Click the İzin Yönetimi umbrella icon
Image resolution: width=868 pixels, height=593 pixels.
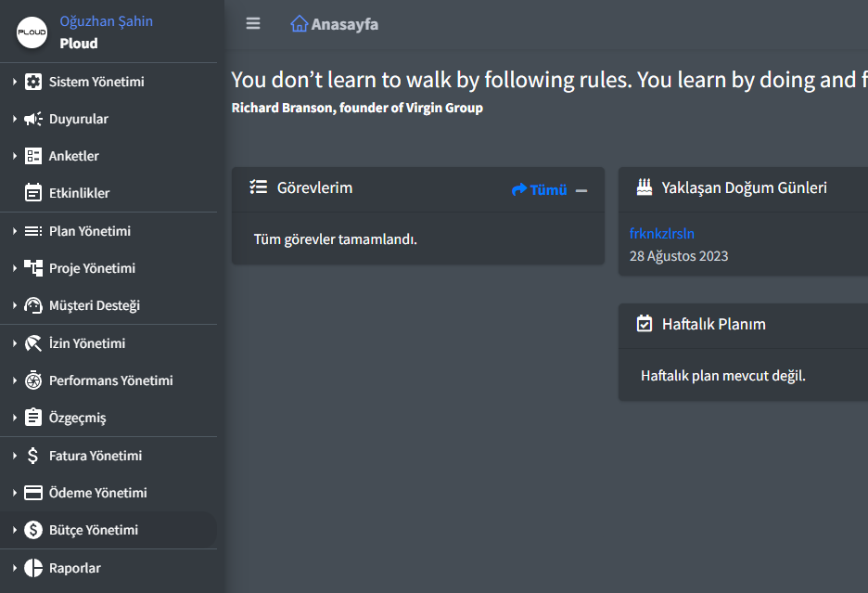(33, 343)
